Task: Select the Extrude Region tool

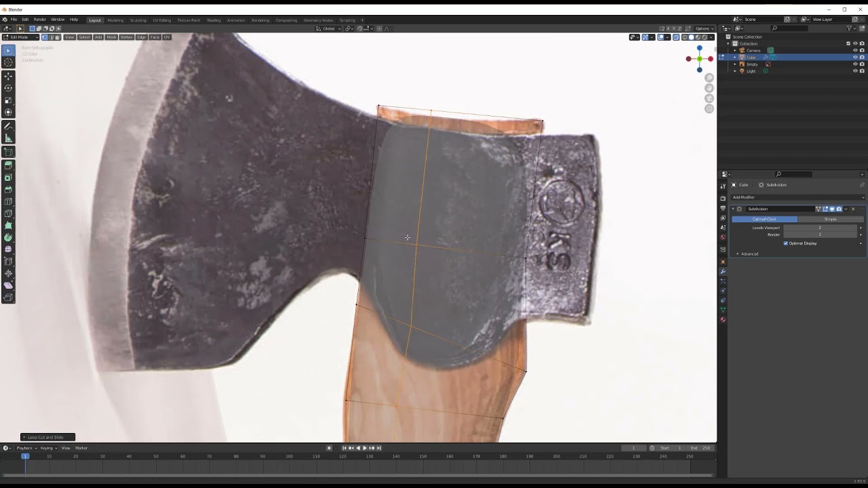Action: click(x=8, y=165)
